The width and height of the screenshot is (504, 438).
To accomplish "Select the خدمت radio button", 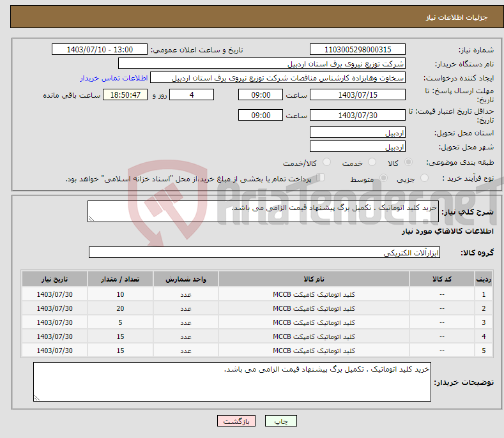I will coord(372,162).
